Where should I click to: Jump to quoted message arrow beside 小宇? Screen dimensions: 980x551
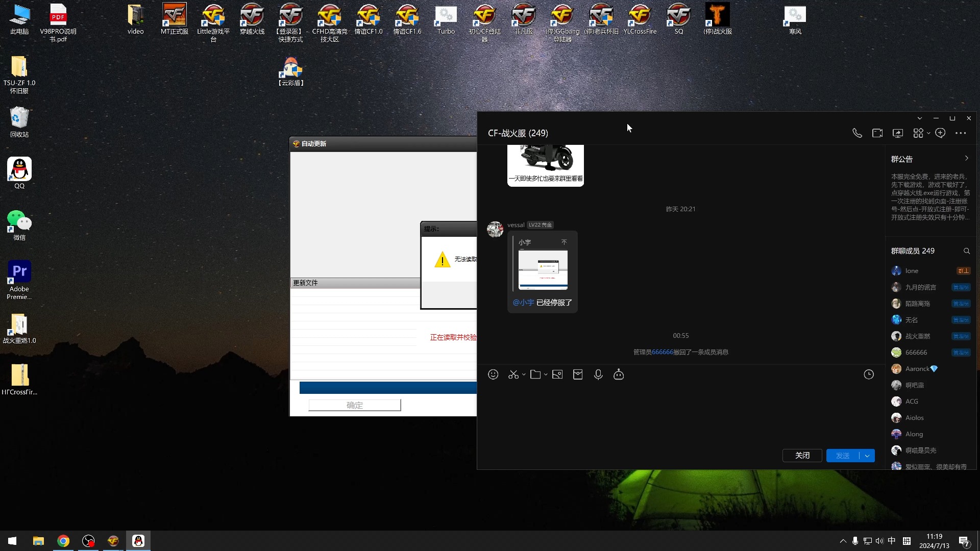(564, 242)
